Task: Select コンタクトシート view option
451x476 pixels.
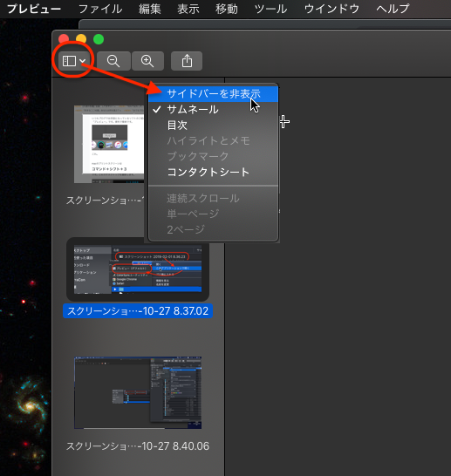Action: pos(213,172)
